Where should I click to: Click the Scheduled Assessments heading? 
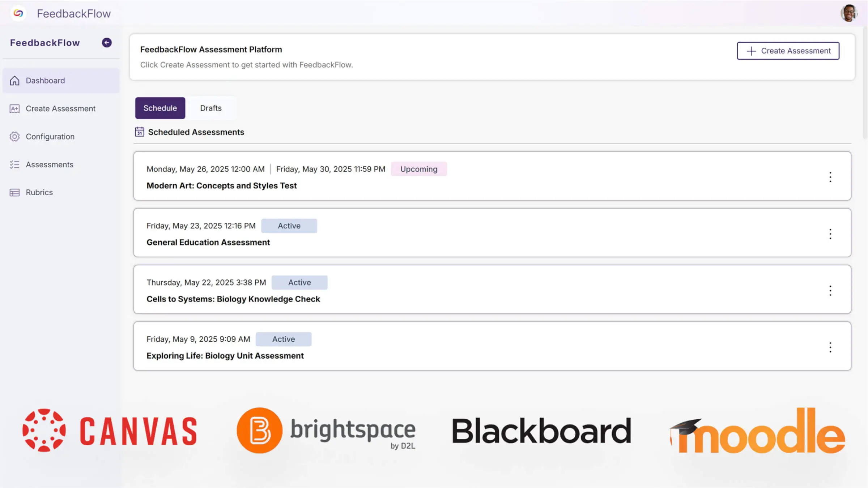196,132
